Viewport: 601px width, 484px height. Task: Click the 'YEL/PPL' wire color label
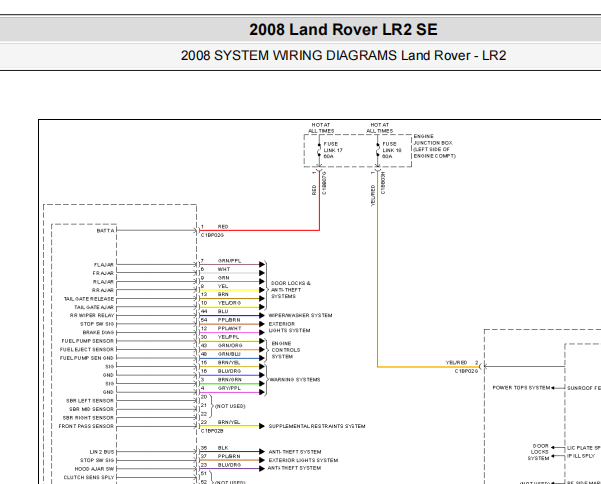[x=228, y=337]
